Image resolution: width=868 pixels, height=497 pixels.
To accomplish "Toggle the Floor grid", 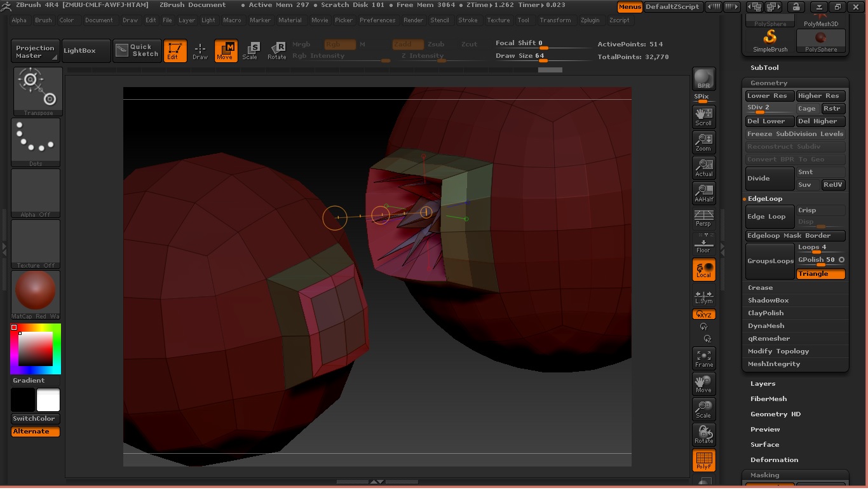I will pyautogui.click(x=703, y=244).
